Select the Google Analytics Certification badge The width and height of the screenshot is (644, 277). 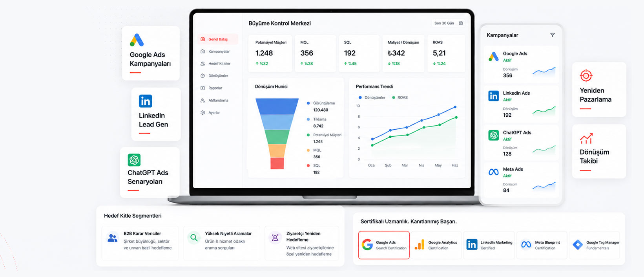tap(436, 245)
